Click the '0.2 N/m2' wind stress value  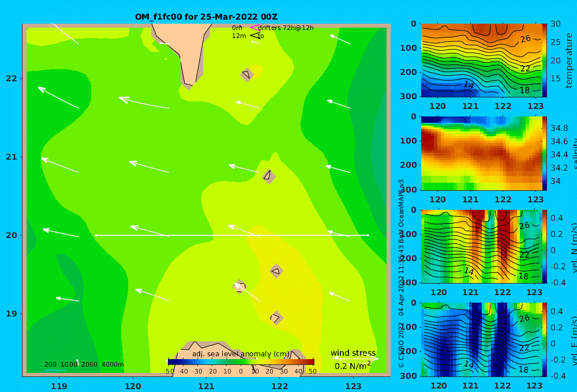(x=353, y=366)
